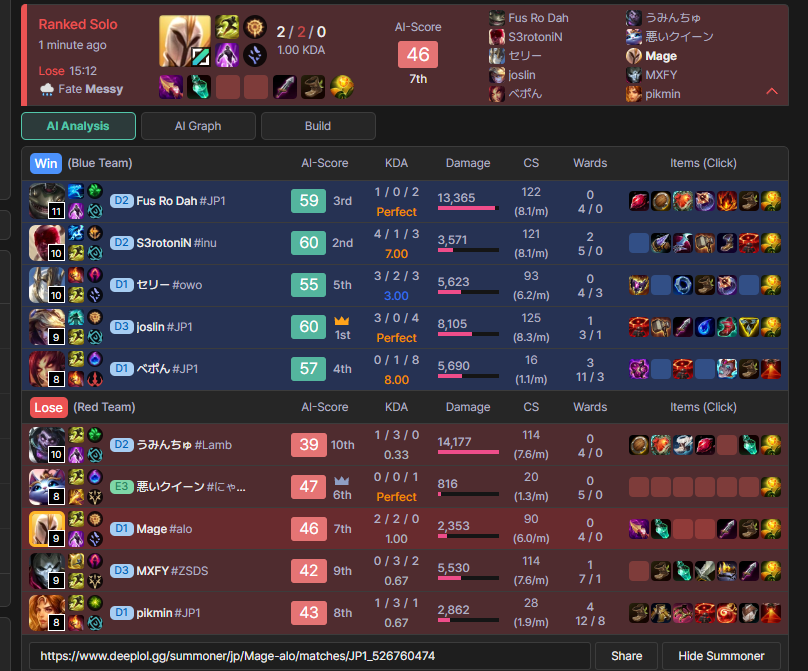Click the Mage champion portrait in header
This screenshot has width=808, height=671.
pyautogui.click(x=185, y=41)
